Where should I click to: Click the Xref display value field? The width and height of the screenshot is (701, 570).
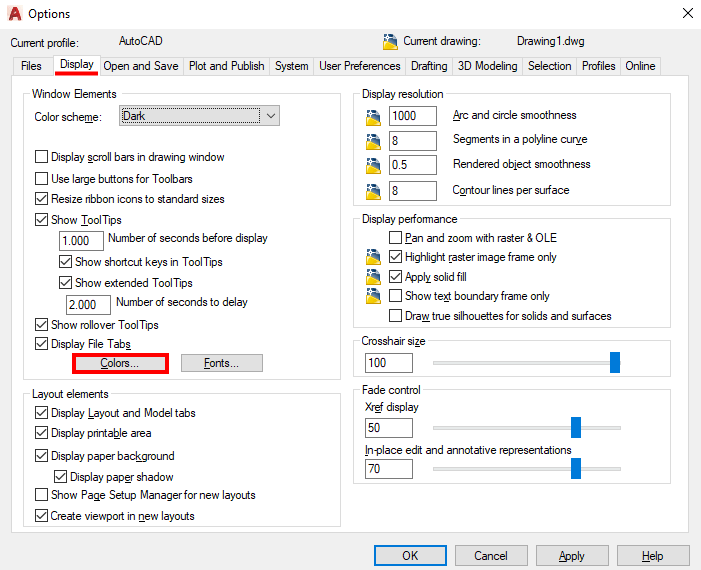(389, 428)
